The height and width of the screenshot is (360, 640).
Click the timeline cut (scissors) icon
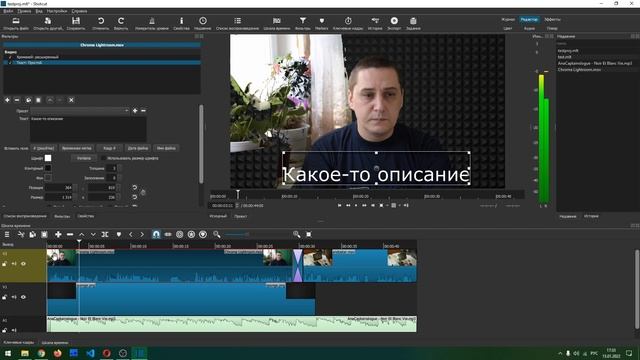pos(21,234)
